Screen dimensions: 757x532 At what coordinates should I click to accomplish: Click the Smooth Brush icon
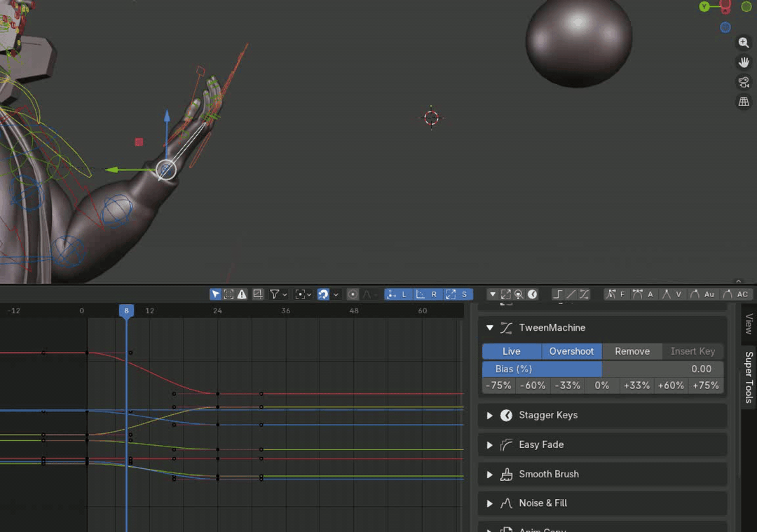pyautogui.click(x=506, y=474)
